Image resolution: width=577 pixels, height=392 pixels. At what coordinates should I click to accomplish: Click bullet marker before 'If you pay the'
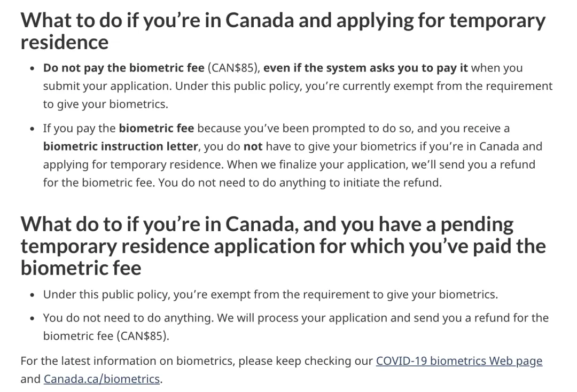(33, 129)
